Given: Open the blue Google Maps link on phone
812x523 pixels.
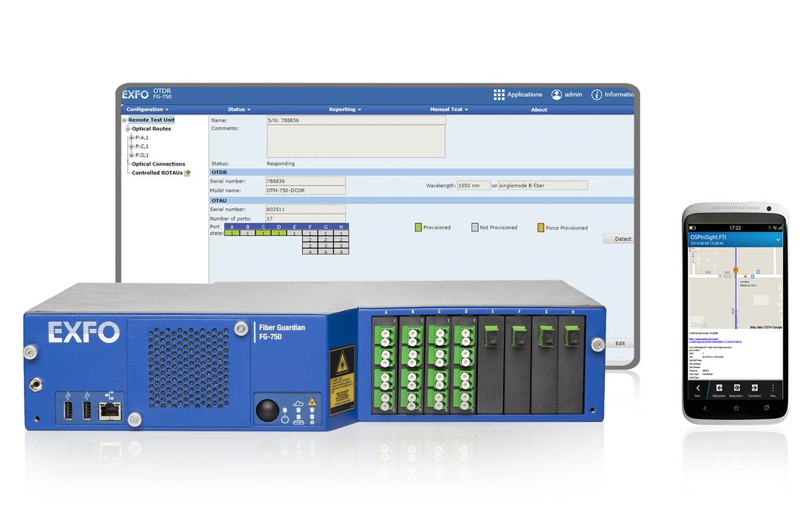Looking at the screenshot, I should pyautogui.click(x=715, y=340).
